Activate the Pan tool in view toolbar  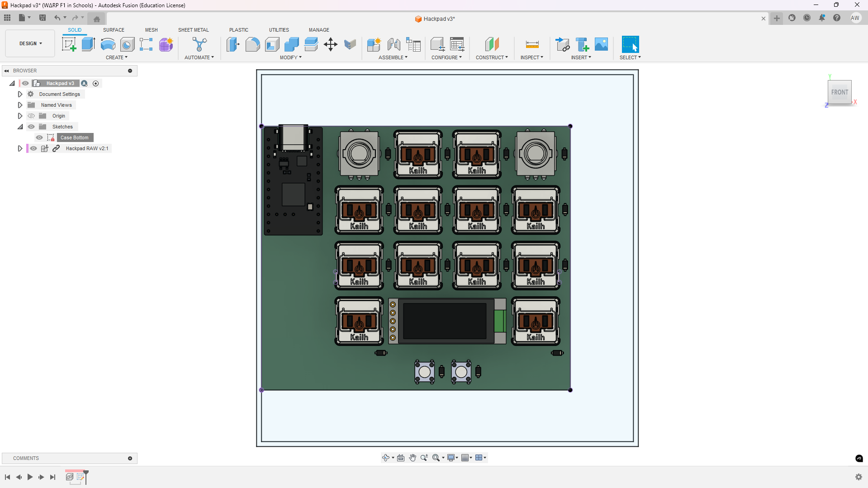click(412, 458)
